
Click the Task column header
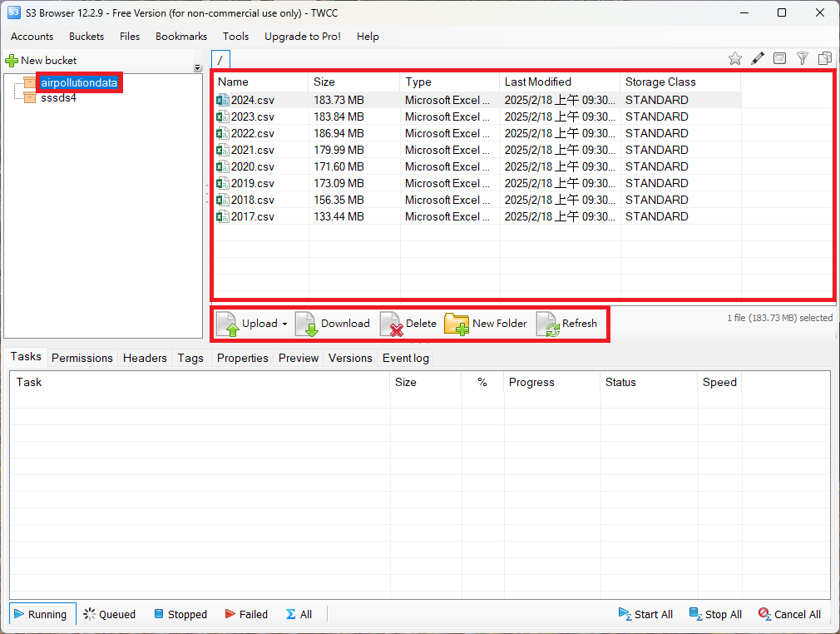[200, 382]
